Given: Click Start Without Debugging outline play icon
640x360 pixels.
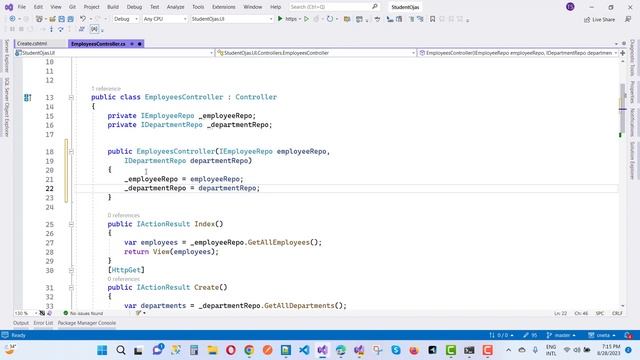Looking at the screenshot, I should [x=307, y=19].
